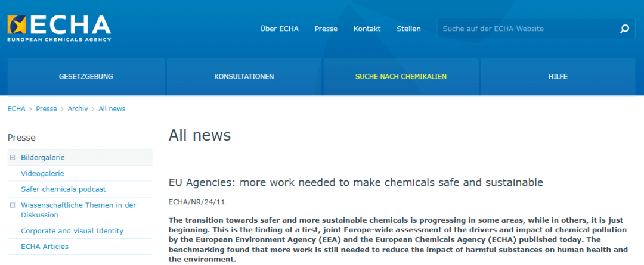Open Videogalerie in the sidebar
644x265 pixels.
pyautogui.click(x=42, y=173)
